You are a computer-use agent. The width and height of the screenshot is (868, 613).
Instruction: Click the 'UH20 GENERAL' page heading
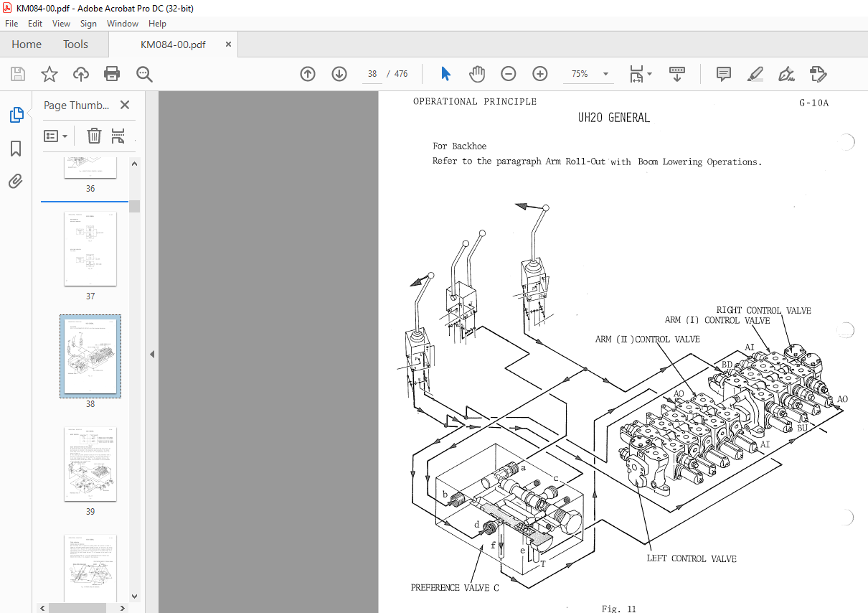(614, 118)
